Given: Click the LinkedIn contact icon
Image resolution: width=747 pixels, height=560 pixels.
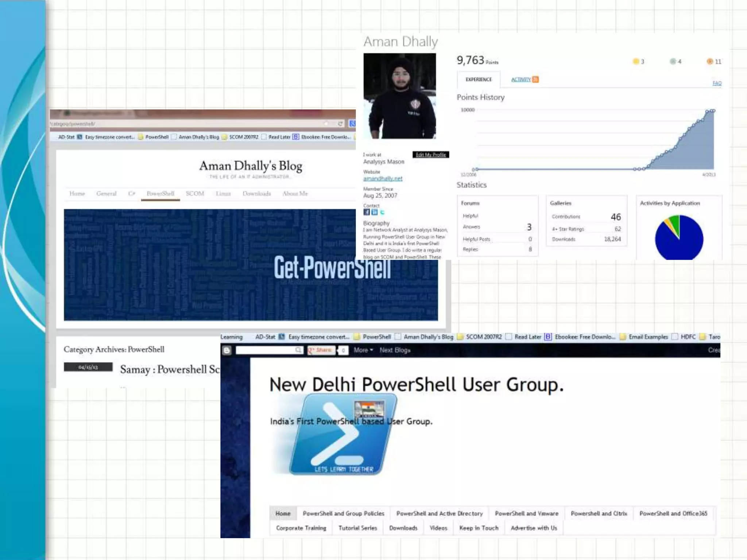Looking at the screenshot, I should coord(374,212).
